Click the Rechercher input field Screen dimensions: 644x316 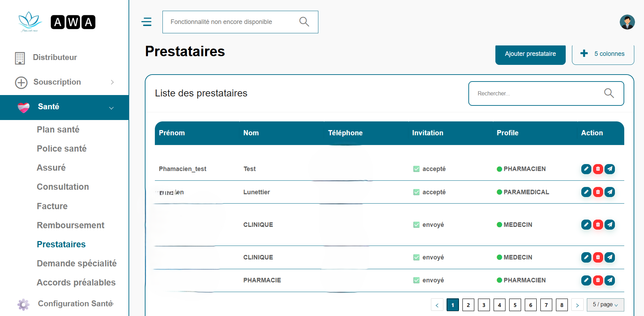pyautogui.click(x=546, y=93)
